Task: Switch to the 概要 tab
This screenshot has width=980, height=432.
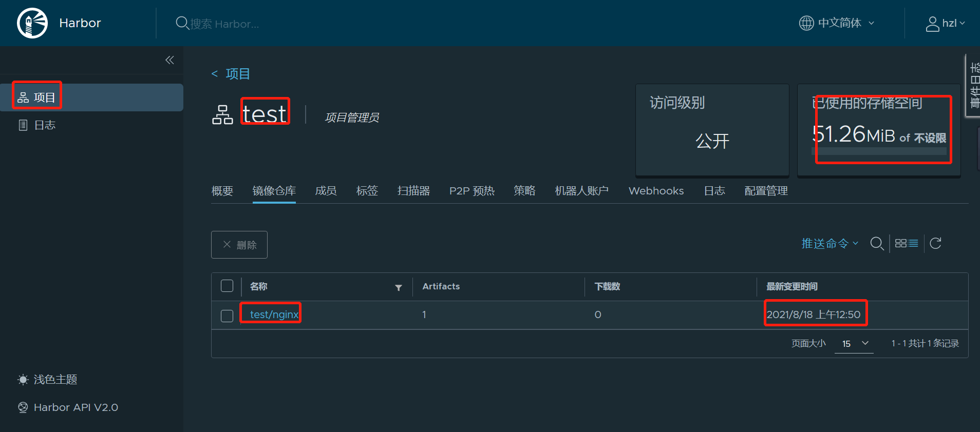Action: (x=222, y=191)
